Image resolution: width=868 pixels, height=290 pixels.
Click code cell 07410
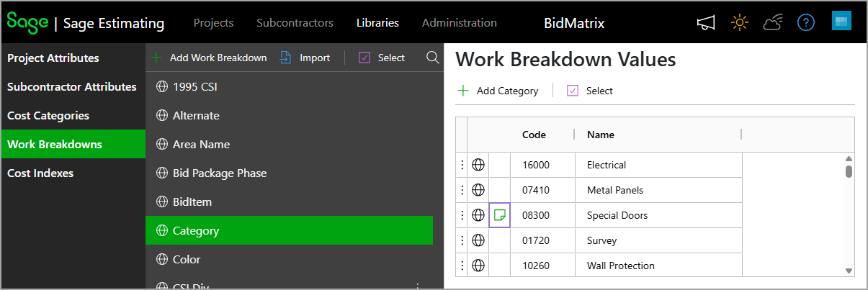tap(543, 190)
